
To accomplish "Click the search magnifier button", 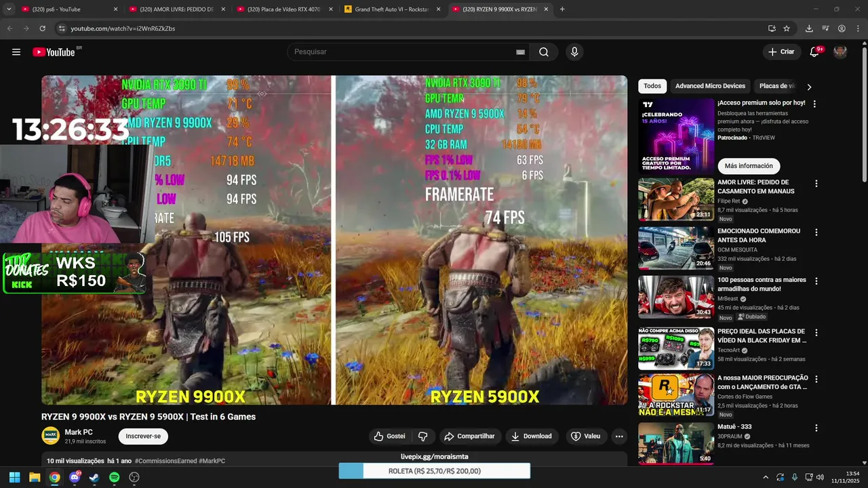I will 544,52.
